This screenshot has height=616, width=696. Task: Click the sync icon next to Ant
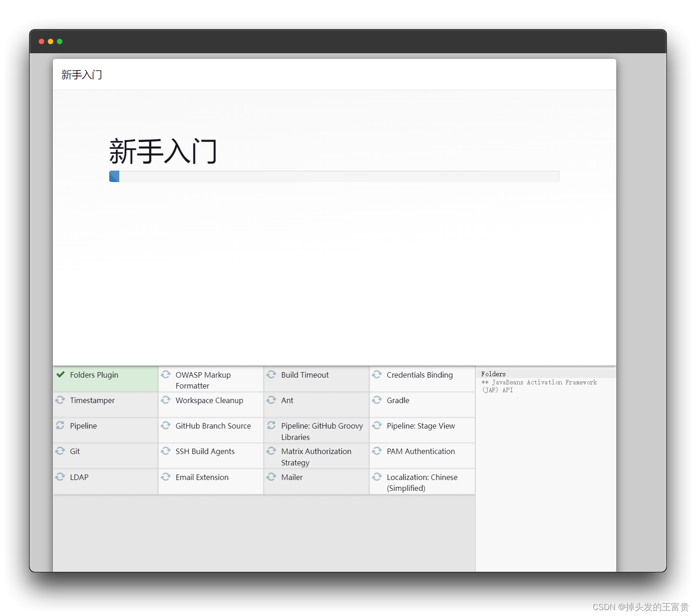271,400
